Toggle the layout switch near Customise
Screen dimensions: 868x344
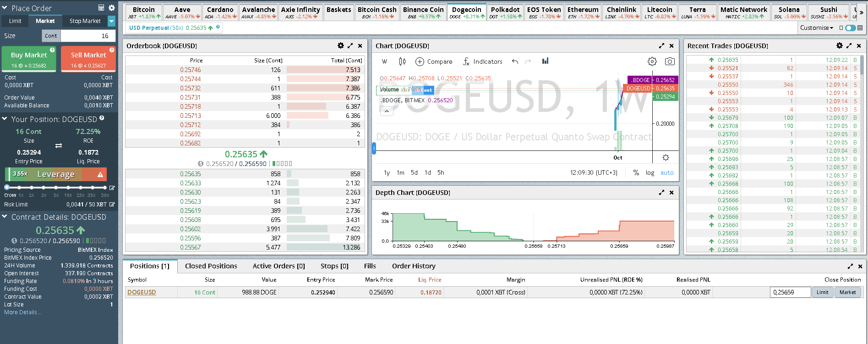(x=851, y=28)
